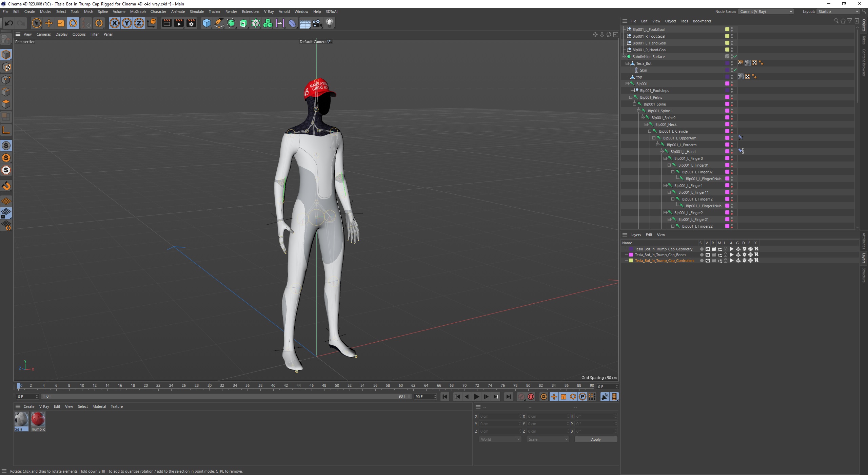The width and height of the screenshot is (868, 475).
Task: Toggle Autokeying button
Action: 531,397
